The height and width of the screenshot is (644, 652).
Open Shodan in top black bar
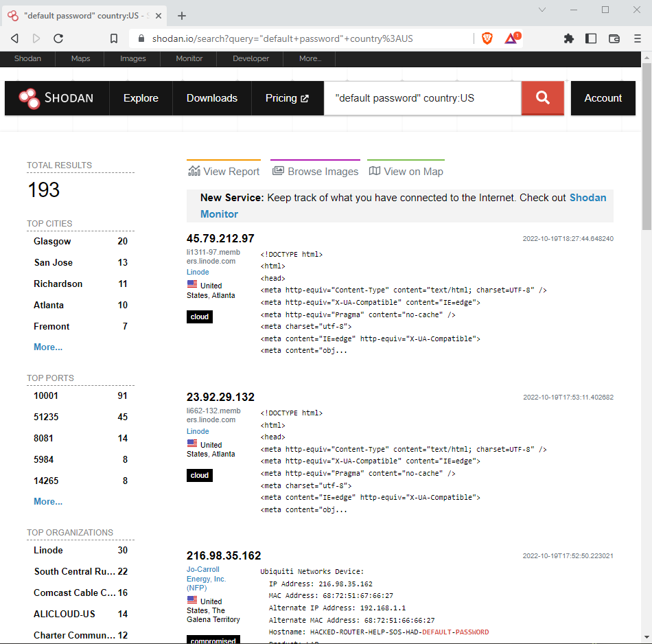click(x=27, y=58)
